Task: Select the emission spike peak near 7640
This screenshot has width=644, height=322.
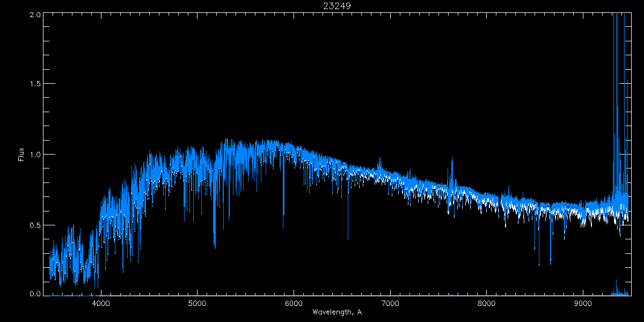Action: (x=452, y=158)
